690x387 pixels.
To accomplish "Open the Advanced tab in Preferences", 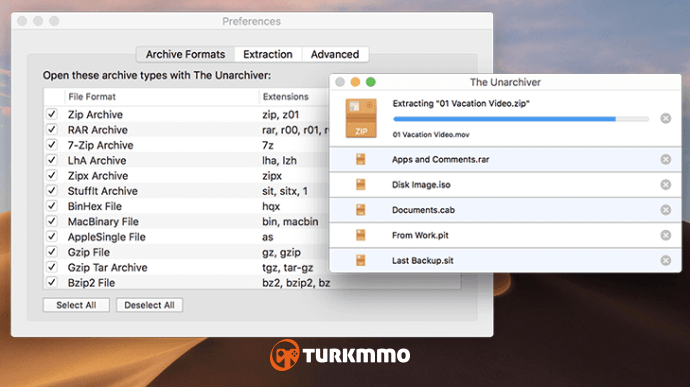I will tap(335, 54).
